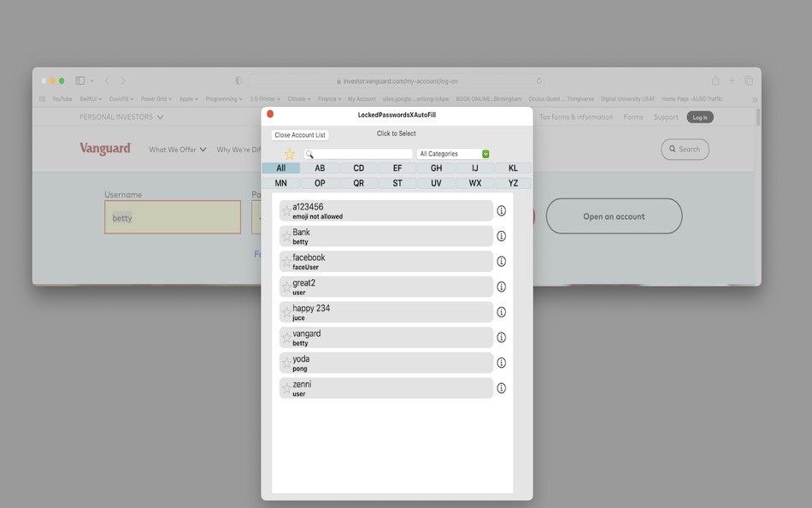Image resolution: width=812 pixels, height=508 pixels.
Task: Select the YZ letter filter
Action: point(513,183)
